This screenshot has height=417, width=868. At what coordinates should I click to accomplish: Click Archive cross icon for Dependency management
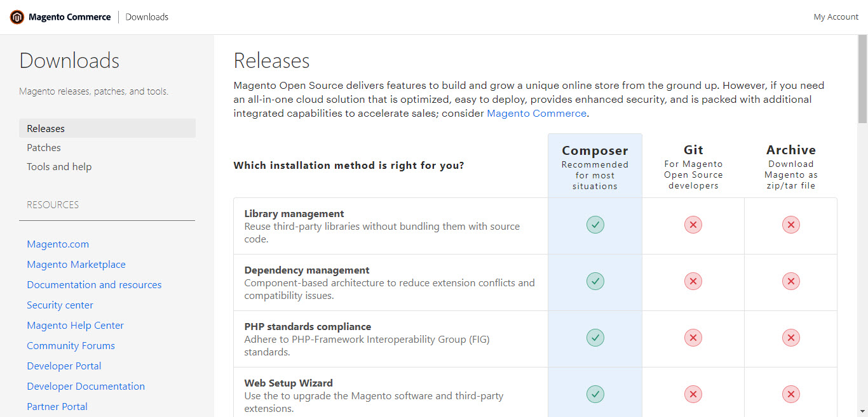(x=791, y=281)
